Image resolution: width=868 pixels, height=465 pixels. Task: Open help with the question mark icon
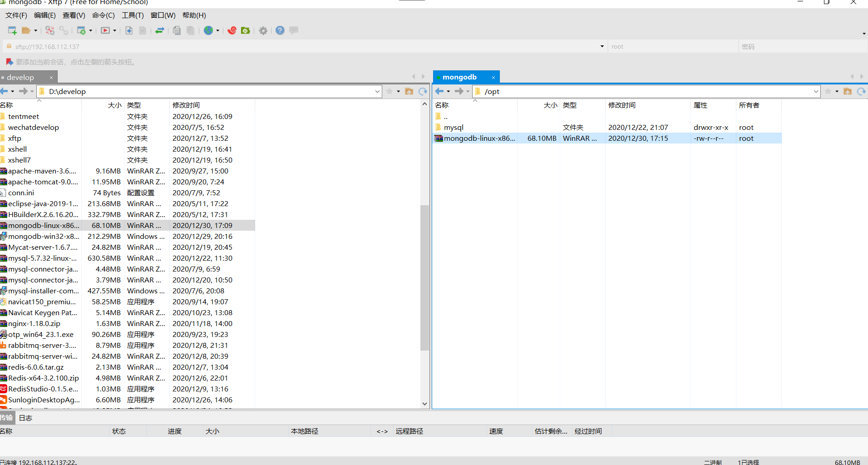tap(280, 30)
